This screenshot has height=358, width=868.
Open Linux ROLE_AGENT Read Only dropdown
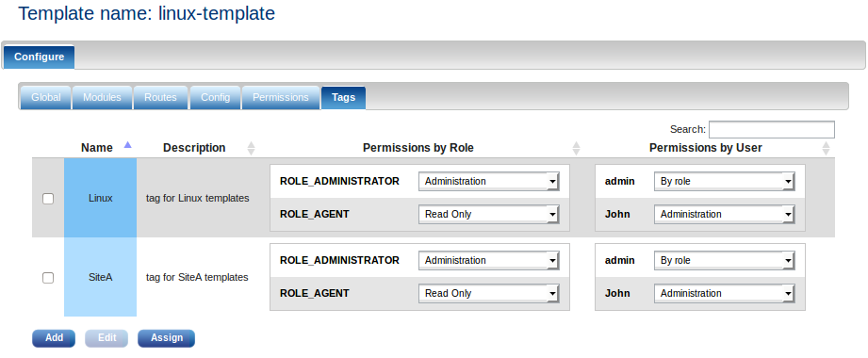[489, 214]
